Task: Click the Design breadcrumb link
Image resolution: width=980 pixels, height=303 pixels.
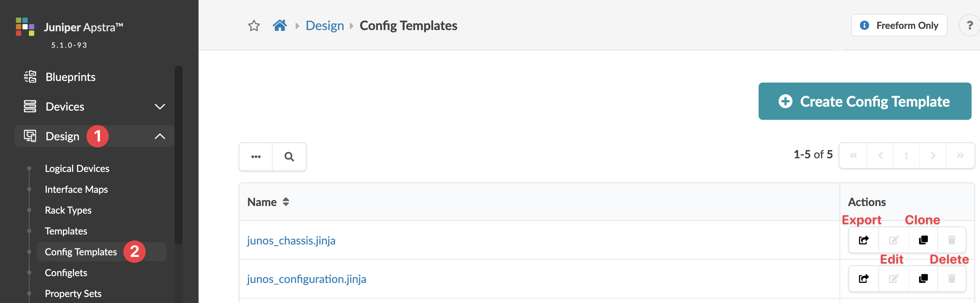Action: tap(325, 26)
